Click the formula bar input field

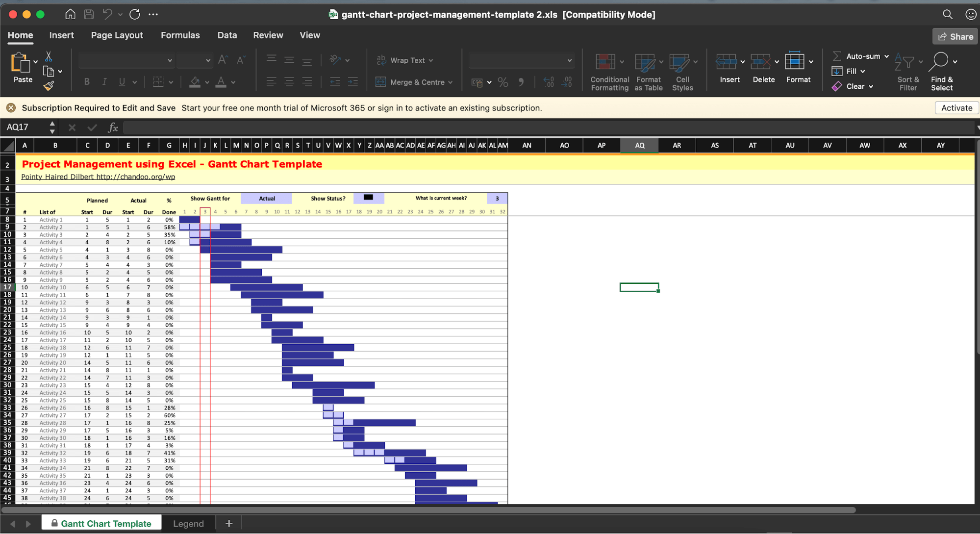[539, 127]
